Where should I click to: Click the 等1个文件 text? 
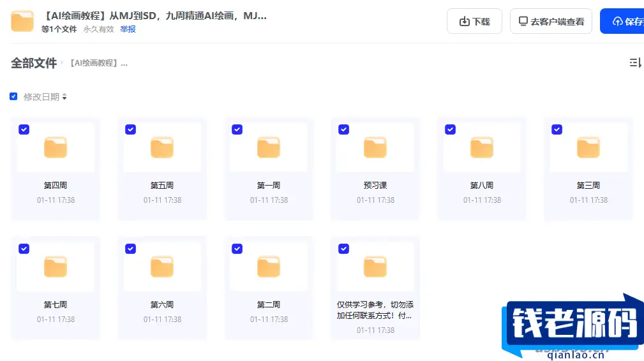pos(59,29)
